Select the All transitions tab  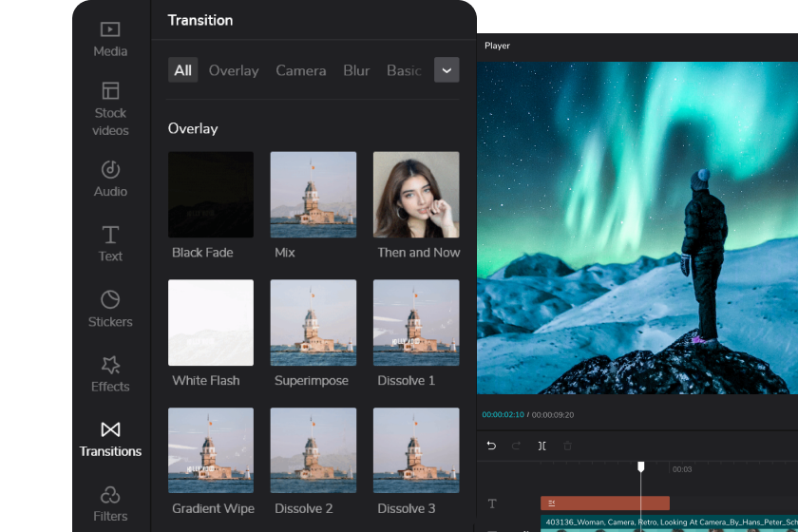pyautogui.click(x=182, y=70)
